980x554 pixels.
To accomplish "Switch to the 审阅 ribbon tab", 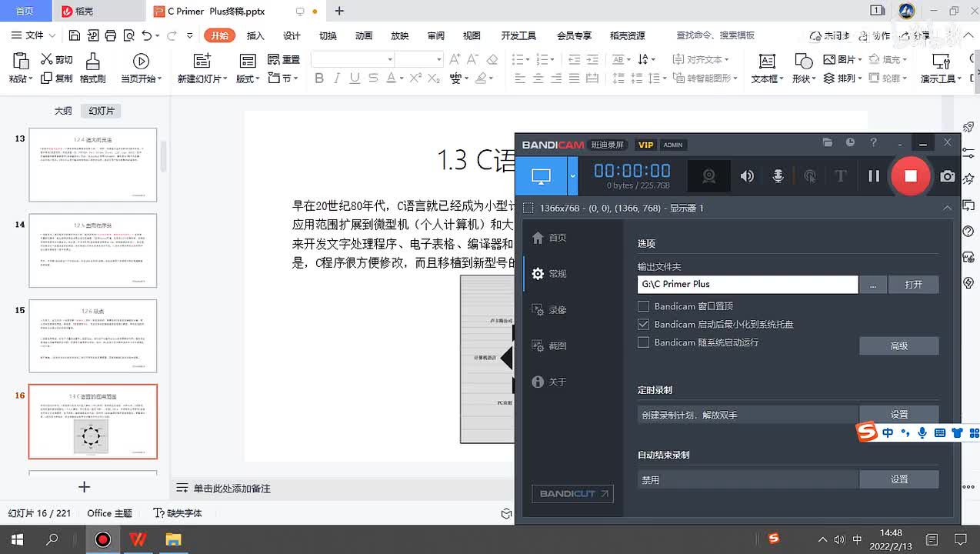I will tap(436, 35).
